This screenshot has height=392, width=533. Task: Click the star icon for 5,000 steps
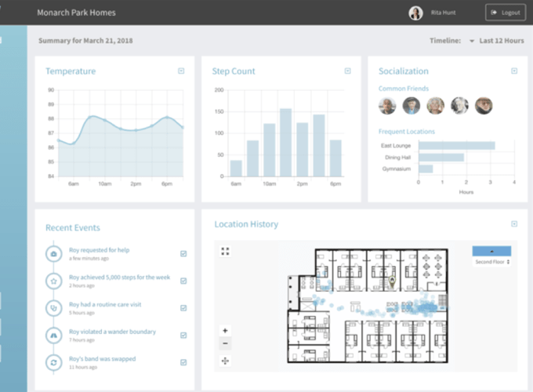[53, 281]
